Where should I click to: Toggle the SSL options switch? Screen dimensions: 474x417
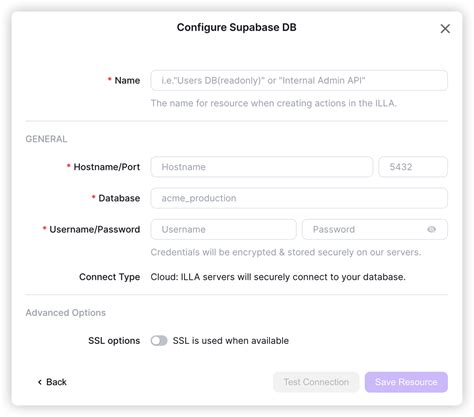pos(159,341)
